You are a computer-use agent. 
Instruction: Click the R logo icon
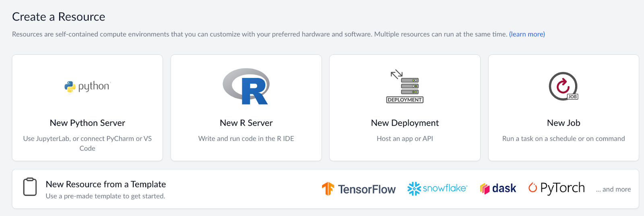coord(246,86)
